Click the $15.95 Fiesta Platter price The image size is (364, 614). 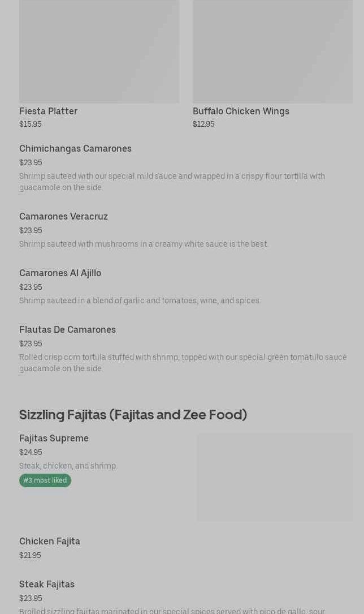point(30,124)
